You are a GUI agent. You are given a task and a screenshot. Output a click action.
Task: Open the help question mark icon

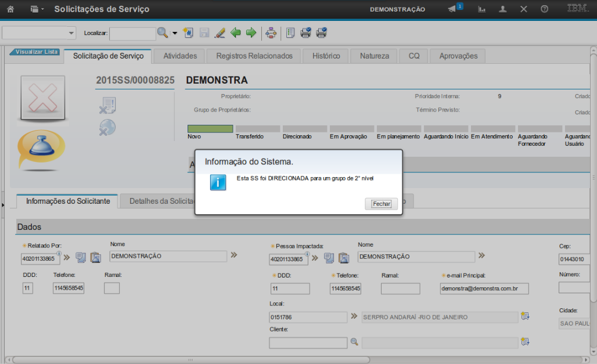click(544, 9)
